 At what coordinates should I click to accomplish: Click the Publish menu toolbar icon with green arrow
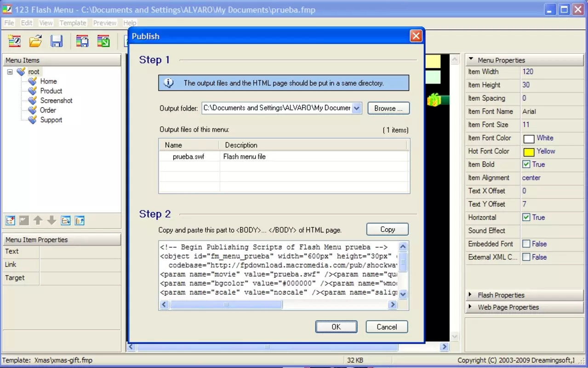[103, 41]
